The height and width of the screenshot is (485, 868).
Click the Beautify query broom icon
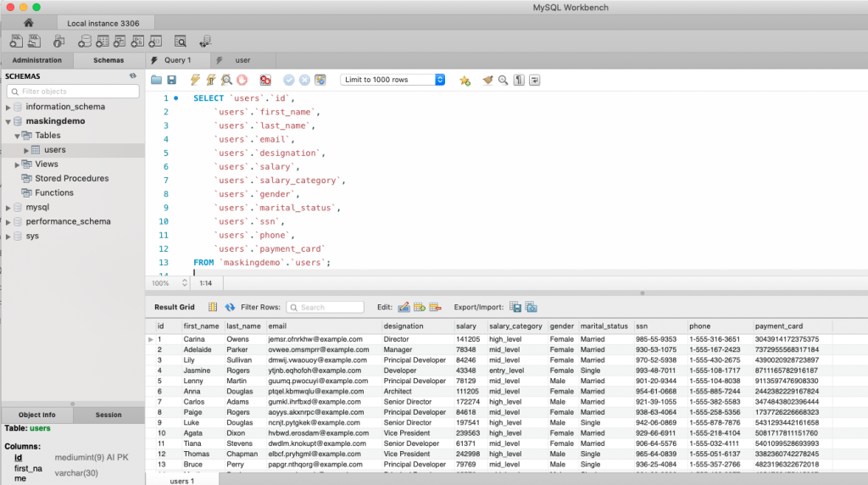pos(487,80)
